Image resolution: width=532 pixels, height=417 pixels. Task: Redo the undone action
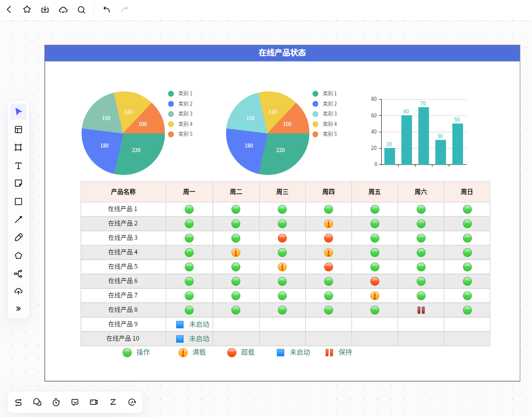pyautogui.click(x=125, y=9)
